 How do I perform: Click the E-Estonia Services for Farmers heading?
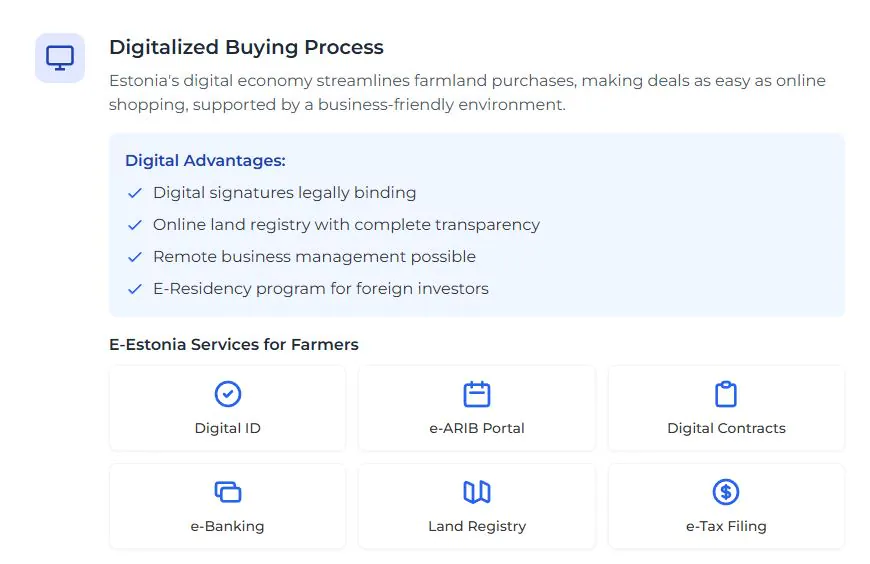pos(234,344)
